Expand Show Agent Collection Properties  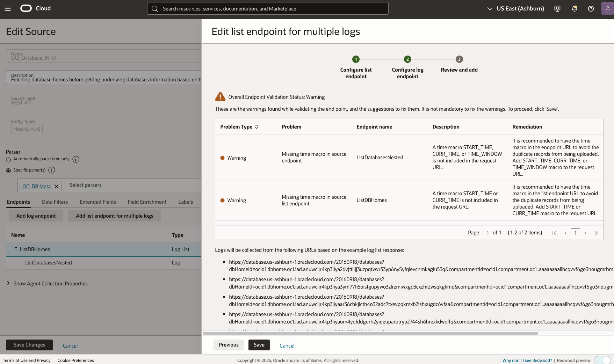(x=8, y=283)
